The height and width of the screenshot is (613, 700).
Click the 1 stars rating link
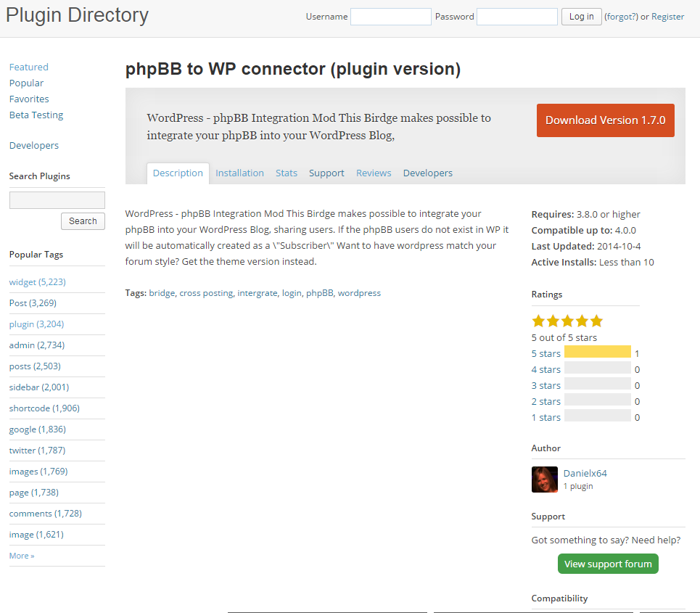545,418
